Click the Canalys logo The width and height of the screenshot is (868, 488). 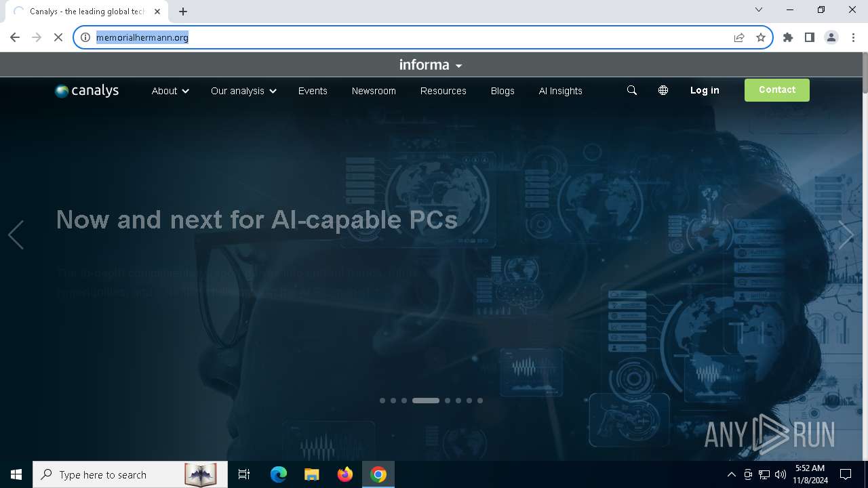tap(87, 91)
